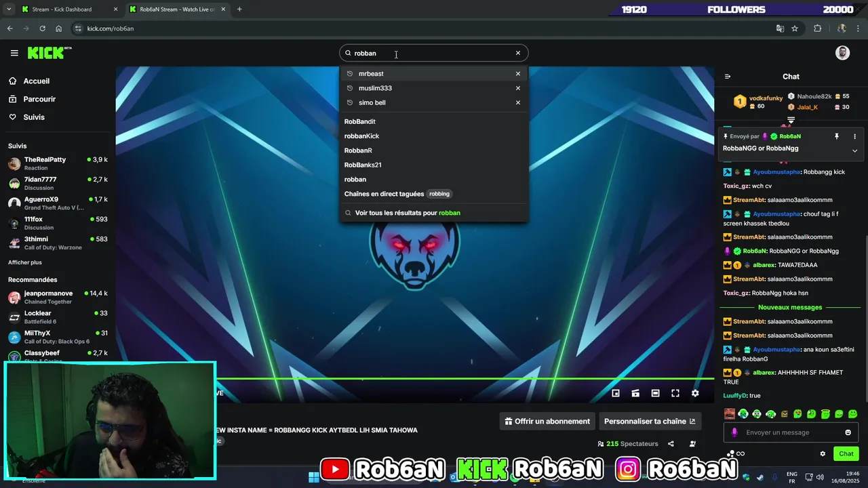
Task: Click the robbing tag chip
Action: 439,194
